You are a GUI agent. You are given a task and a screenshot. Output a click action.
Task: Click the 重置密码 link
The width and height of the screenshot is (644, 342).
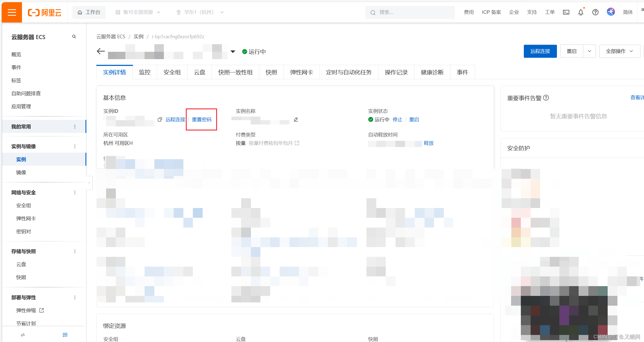tap(202, 120)
